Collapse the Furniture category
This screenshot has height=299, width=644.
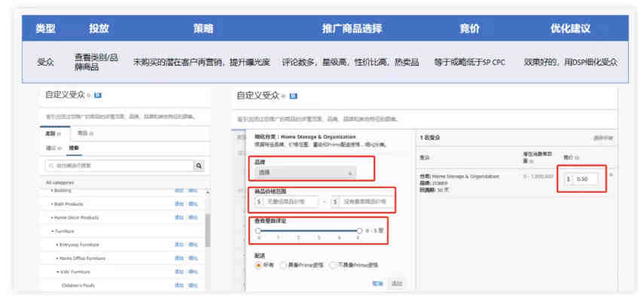pos(53,231)
